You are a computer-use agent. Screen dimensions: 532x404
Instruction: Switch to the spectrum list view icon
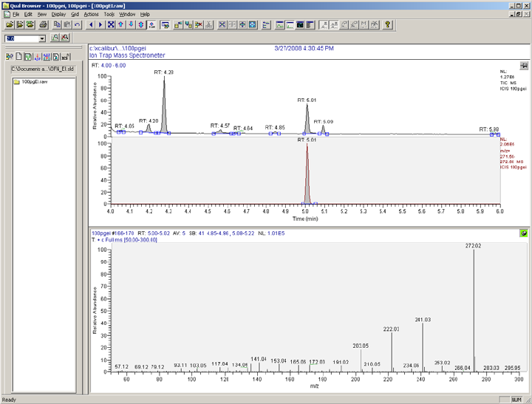[310, 25]
